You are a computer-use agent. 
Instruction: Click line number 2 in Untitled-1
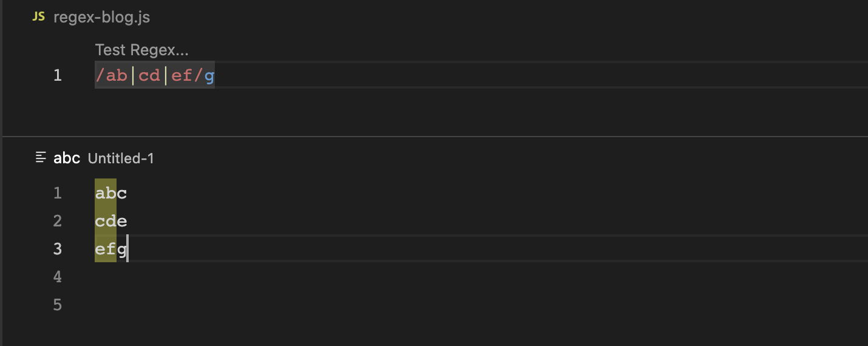[x=58, y=221]
